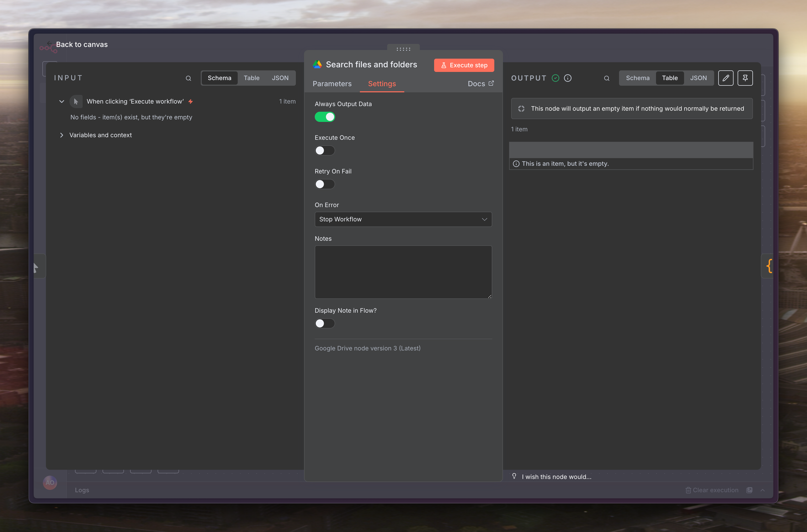Select JSON view in Output panel

(x=698, y=78)
